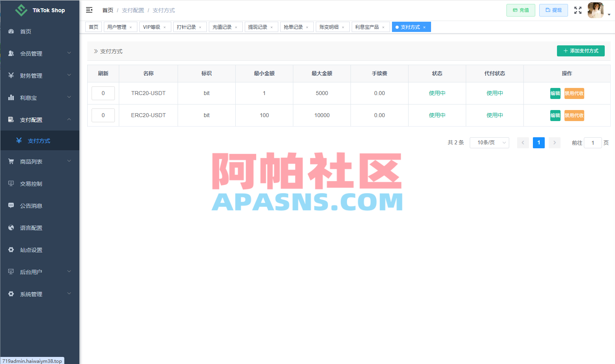The image size is (615, 364).
Task: Open the user avatar menu
Action: [596, 10]
